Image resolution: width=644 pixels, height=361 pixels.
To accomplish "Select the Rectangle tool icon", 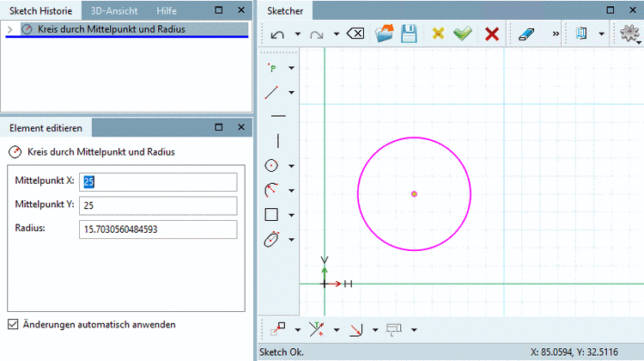I will [x=271, y=215].
